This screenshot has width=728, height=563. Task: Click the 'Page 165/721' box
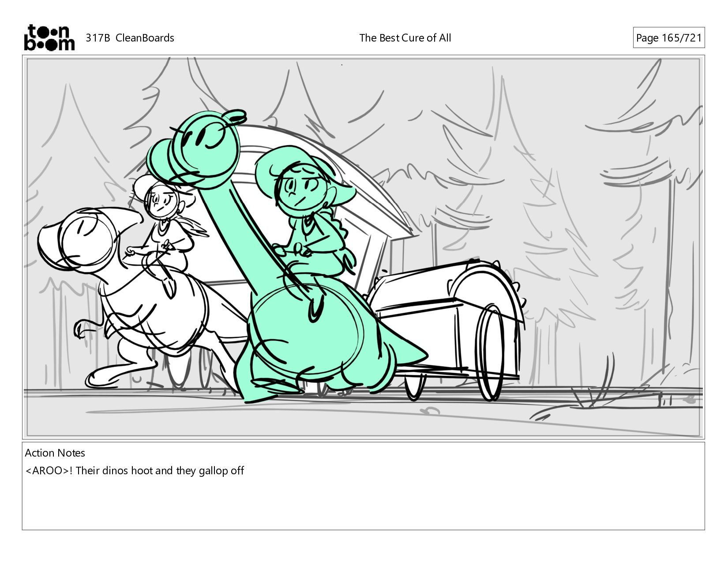pos(668,38)
